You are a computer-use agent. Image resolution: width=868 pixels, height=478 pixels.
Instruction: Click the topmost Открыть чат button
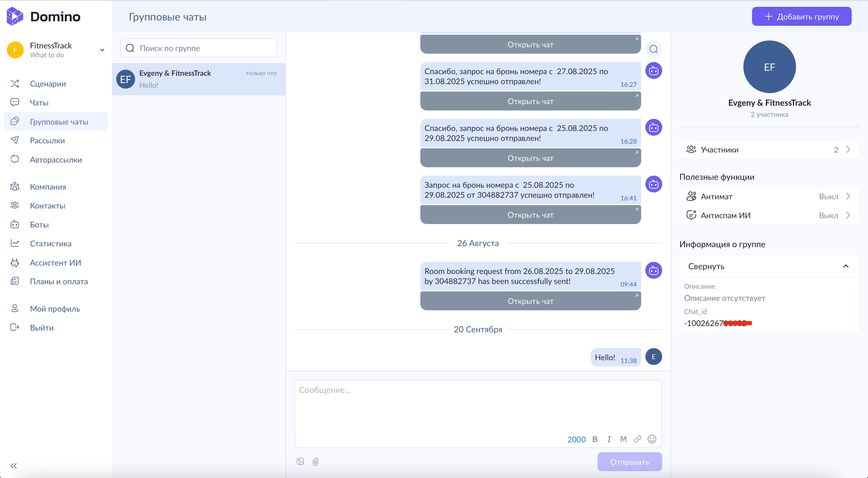[x=530, y=44]
